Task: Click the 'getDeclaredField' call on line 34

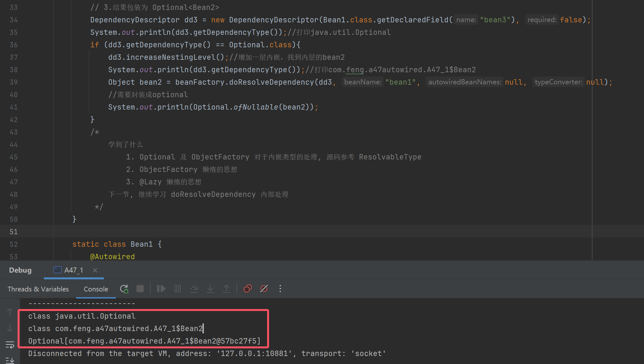Action: (x=413, y=20)
